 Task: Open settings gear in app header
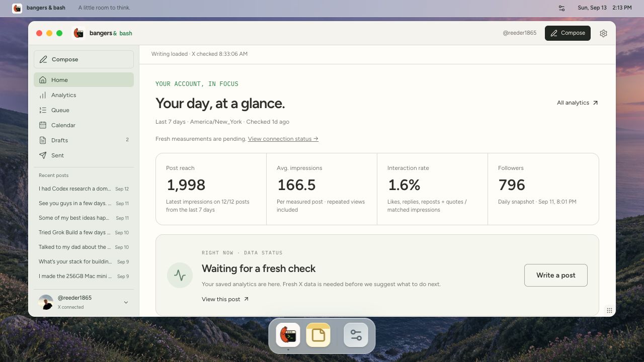tap(603, 33)
